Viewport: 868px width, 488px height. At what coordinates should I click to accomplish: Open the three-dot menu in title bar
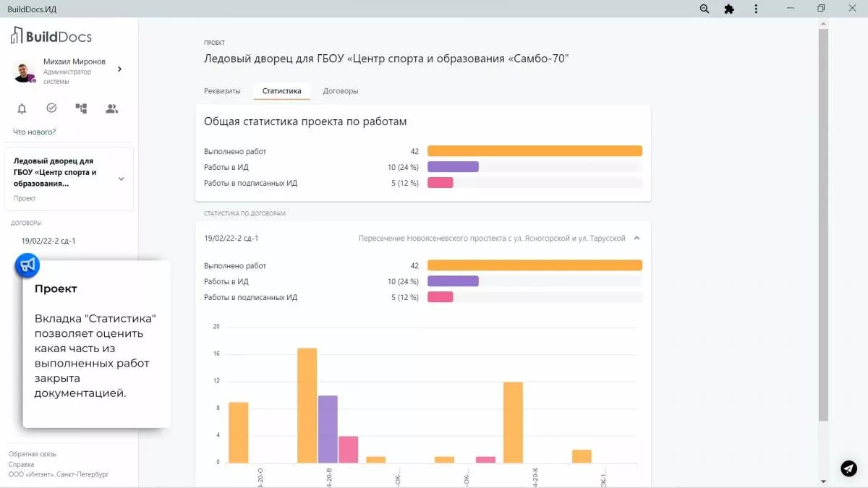(x=756, y=9)
